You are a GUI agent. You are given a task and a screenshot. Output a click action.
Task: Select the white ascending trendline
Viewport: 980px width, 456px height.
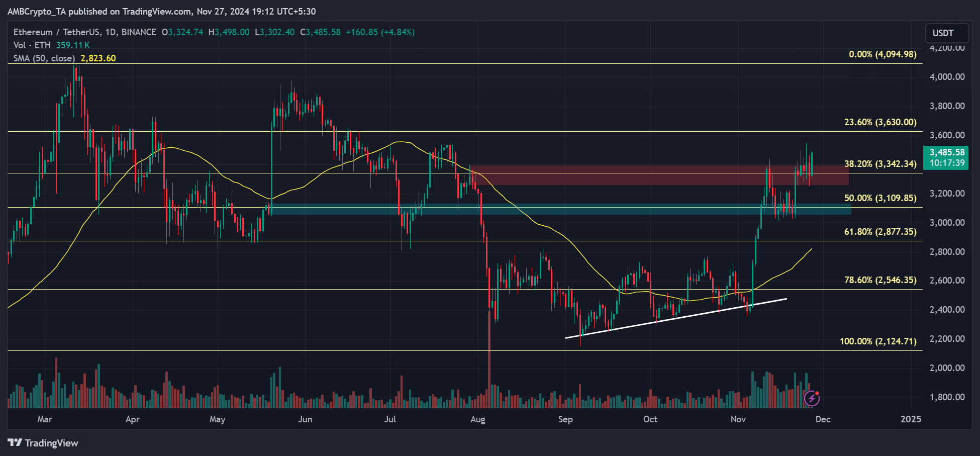coord(676,318)
